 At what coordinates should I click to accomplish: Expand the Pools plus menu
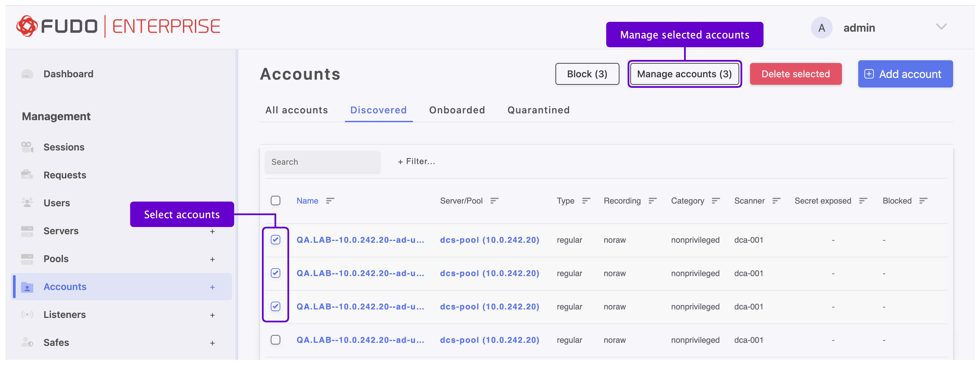[x=212, y=259]
